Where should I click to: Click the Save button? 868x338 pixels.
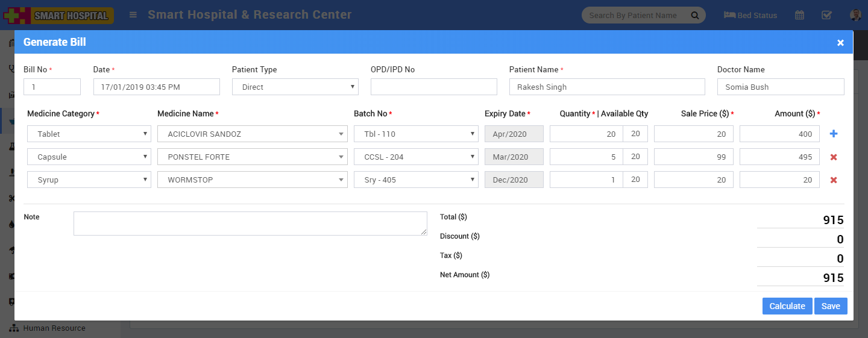pos(830,306)
